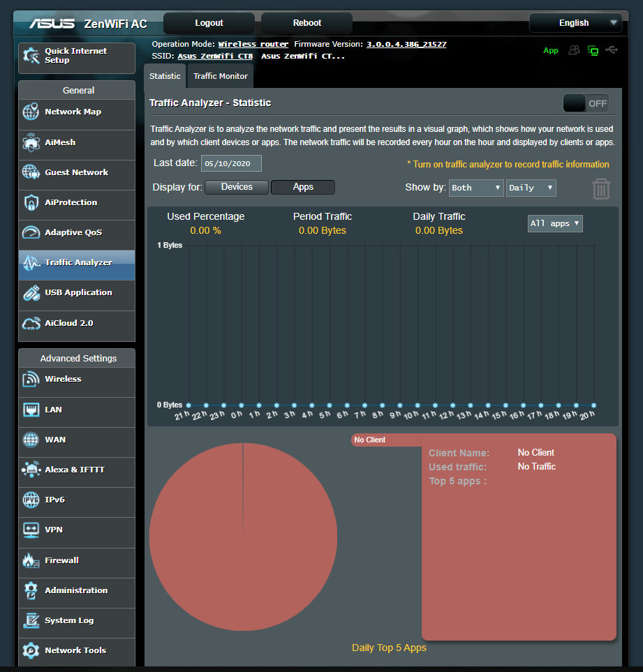Open LAN settings icon

(31, 410)
